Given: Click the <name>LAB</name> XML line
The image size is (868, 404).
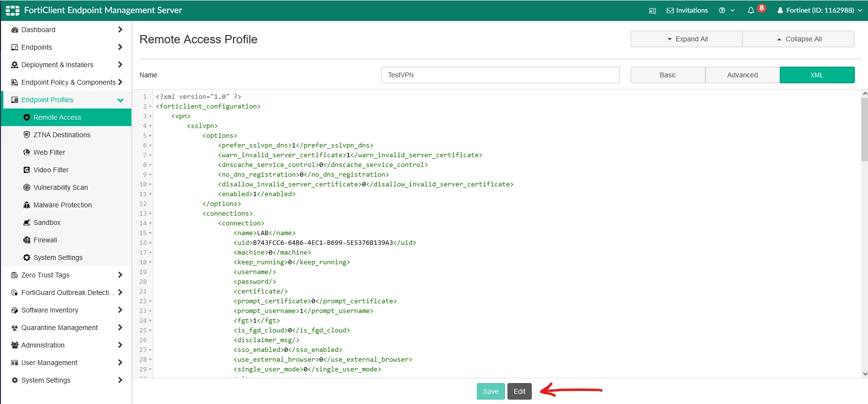Looking at the screenshot, I should (264, 233).
